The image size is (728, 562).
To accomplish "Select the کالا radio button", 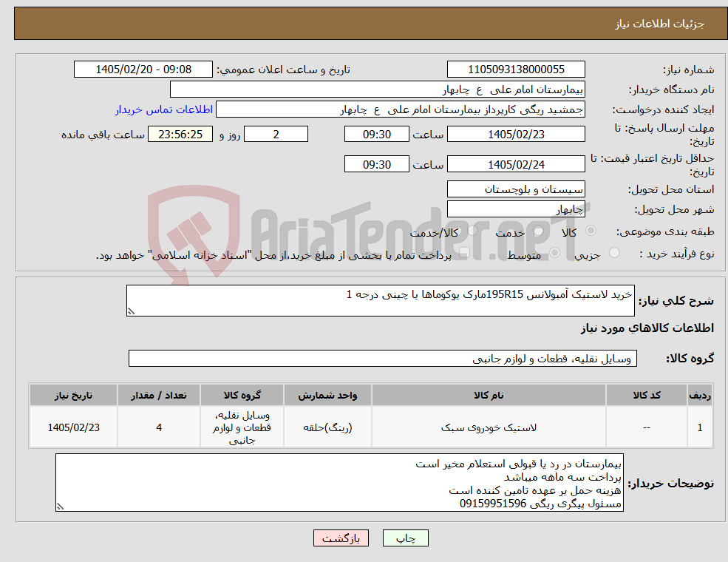I will coord(591,231).
